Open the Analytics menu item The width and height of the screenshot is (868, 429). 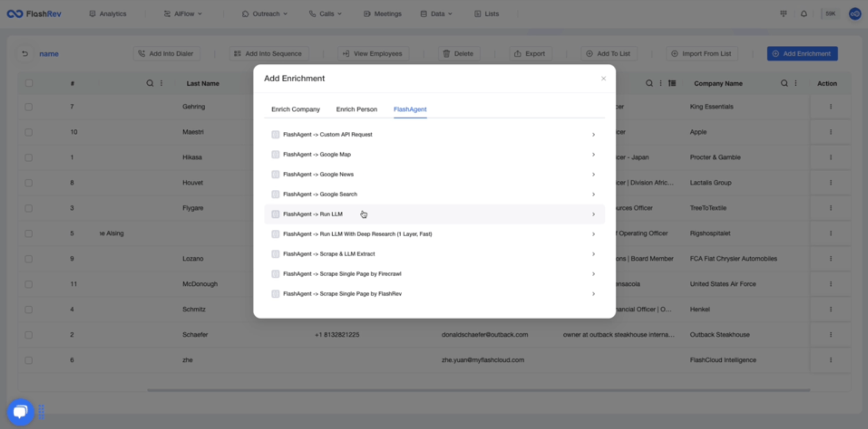pos(108,14)
